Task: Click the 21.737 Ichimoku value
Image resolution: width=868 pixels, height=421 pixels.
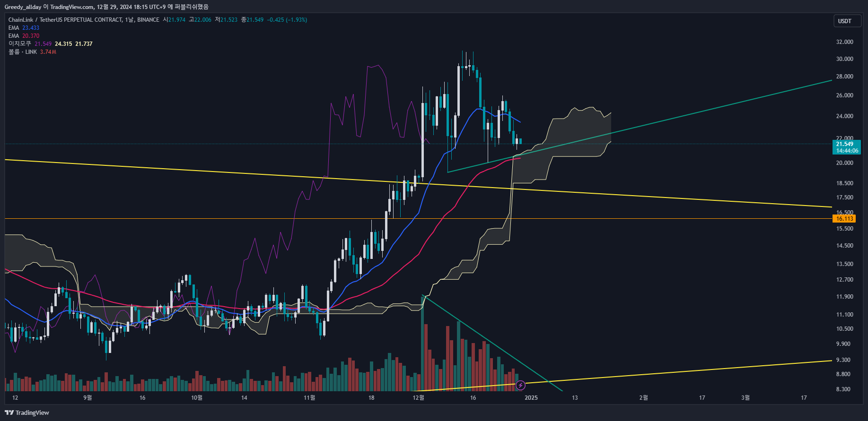Action: [x=84, y=44]
